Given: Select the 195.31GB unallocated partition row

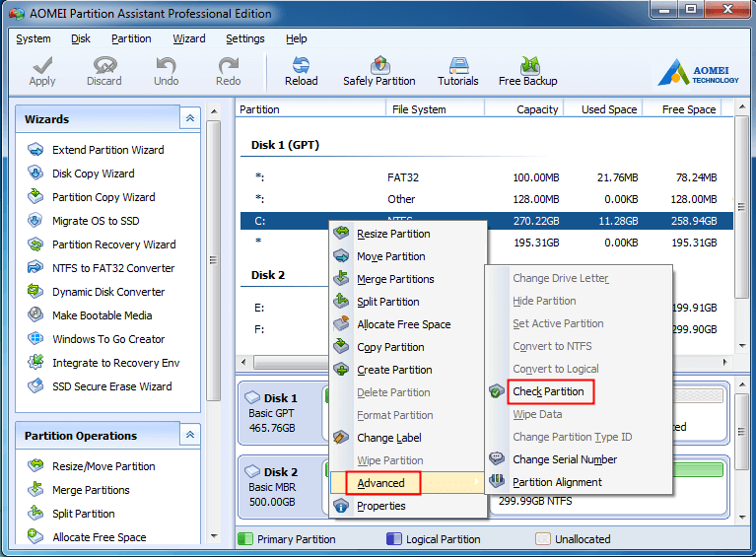Looking at the screenshot, I should click(487, 243).
